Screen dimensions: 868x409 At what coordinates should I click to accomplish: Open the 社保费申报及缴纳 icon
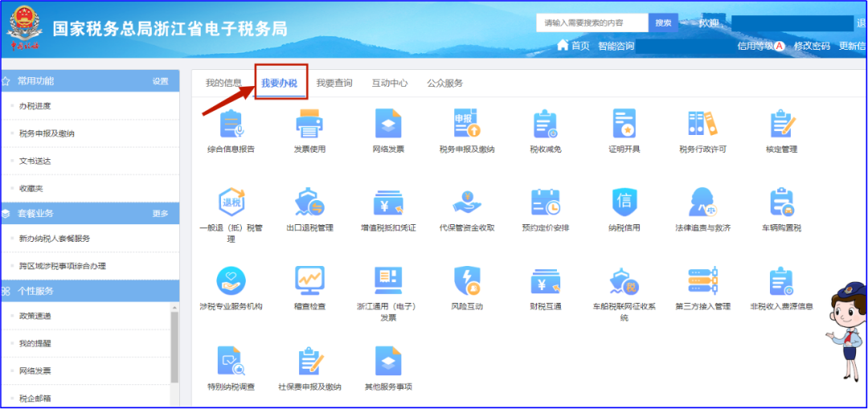(x=309, y=361)
